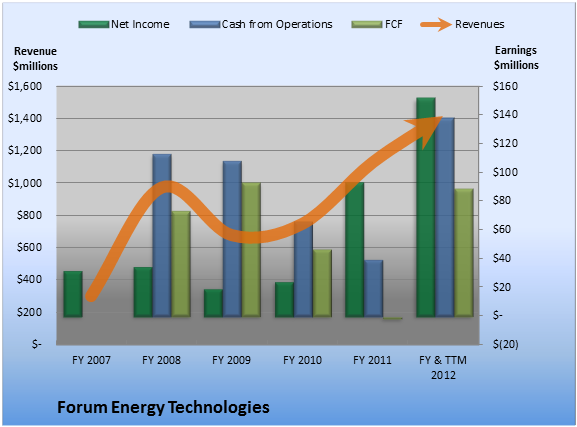This screenshot has width=577, height=427.
Task: Select the FY 2012 Cash from Operations bar
Action: (x=445, y=217)
